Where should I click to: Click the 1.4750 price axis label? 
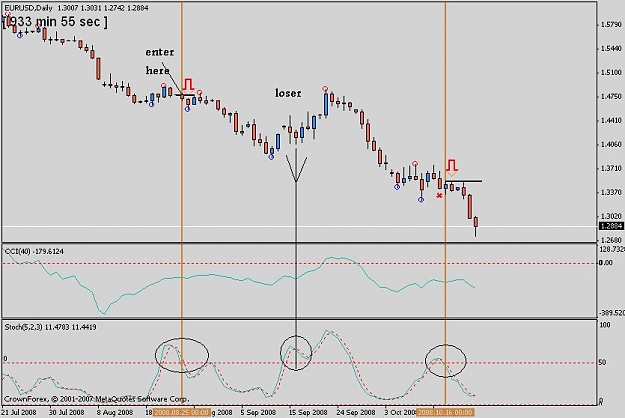(x=611, y=96)
